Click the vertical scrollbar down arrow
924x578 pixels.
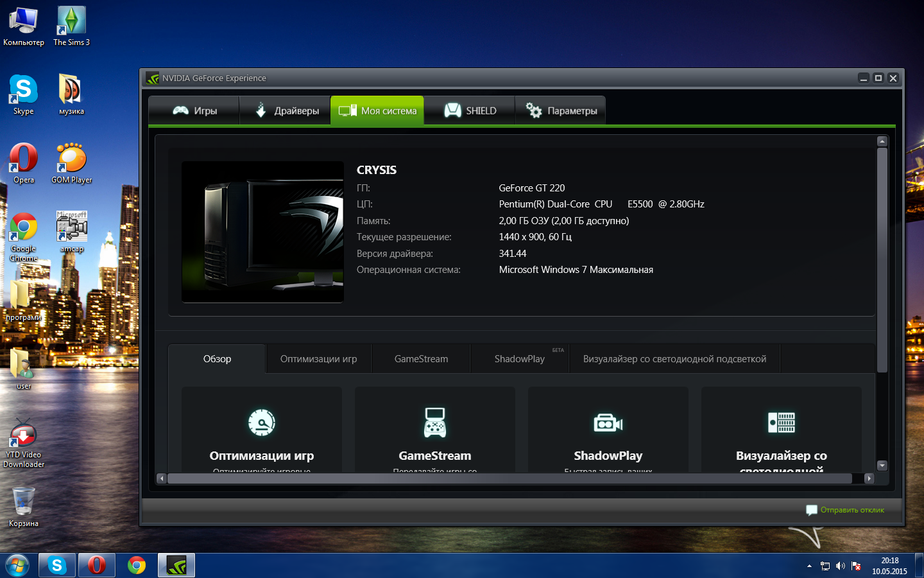[x=882, y=466]
